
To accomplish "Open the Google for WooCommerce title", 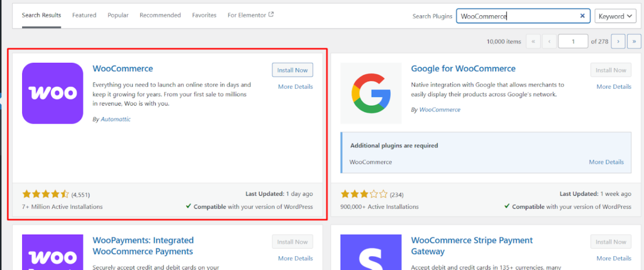I will pyautogui.click(x=464, y=68).
